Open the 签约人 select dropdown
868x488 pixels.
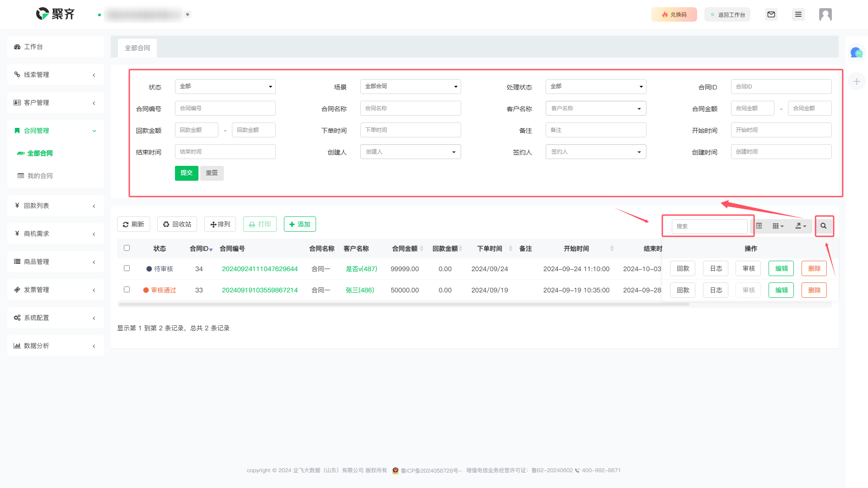[596, 152]
